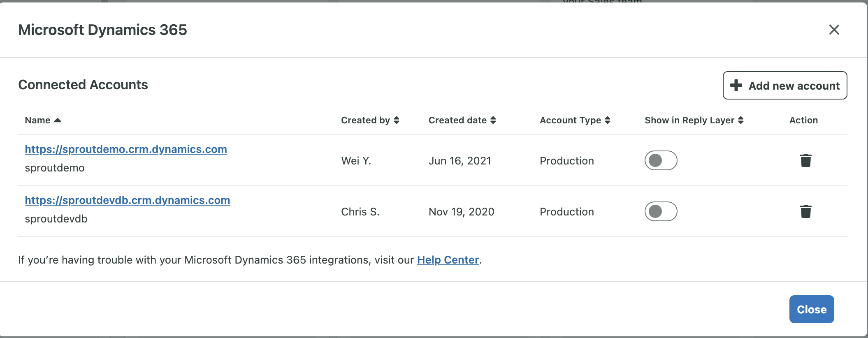Click the 'Nov 19, 2020' date

[462, 212]
